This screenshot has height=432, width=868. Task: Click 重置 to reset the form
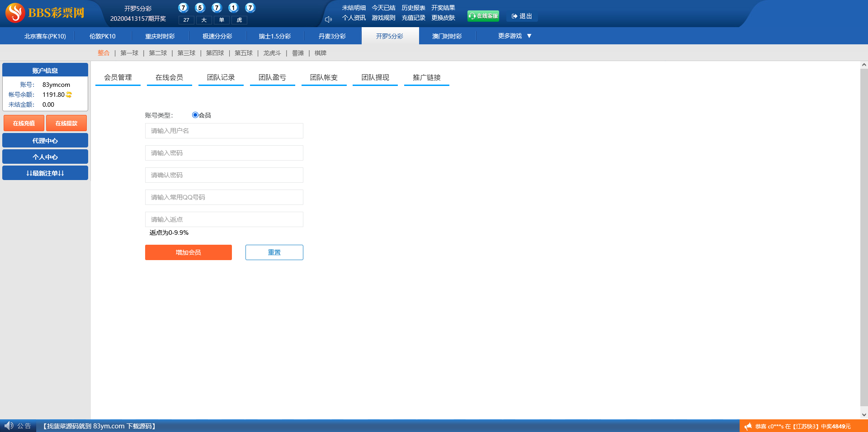[274, 252]
